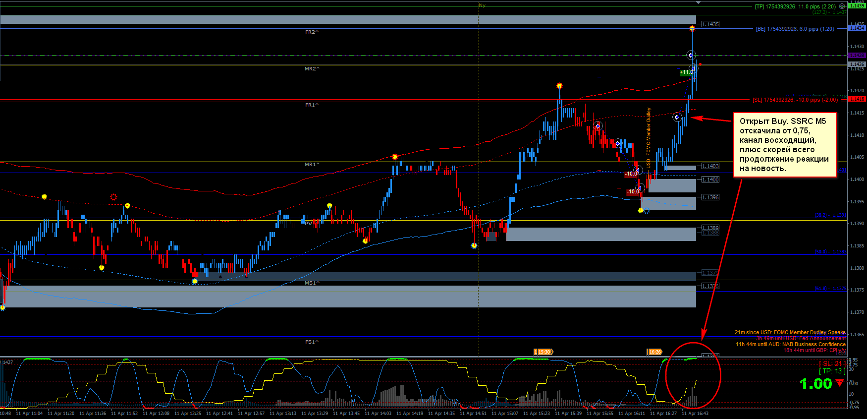Select the sun marker just above MR1 label line
The image size is (868, 419).
point(395,157)
